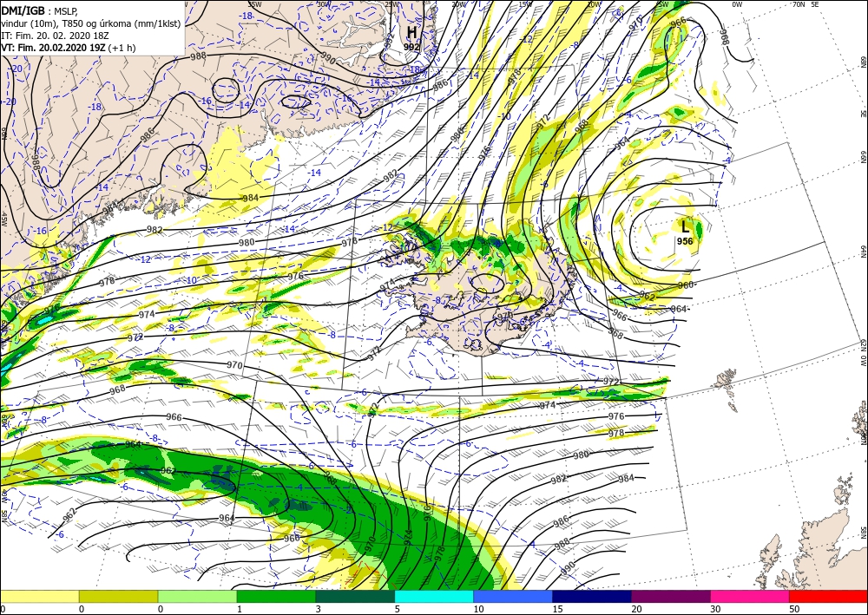Click the high pressure 'H' marker
The image size is (868, 615).
pos(411,32)
